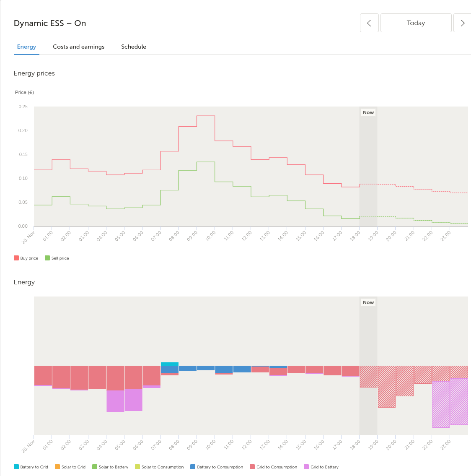Toggle Solar to Grid legend swatch
Image resolution: width=471 pixels, height=476 pixels.
(x=57, y=467)
